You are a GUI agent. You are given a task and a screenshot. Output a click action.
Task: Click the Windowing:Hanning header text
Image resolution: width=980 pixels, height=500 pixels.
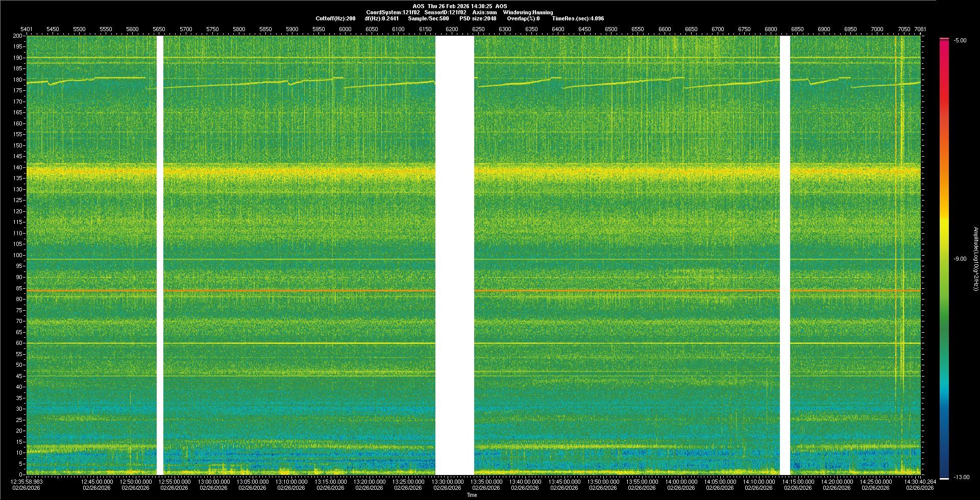point(528,12)
